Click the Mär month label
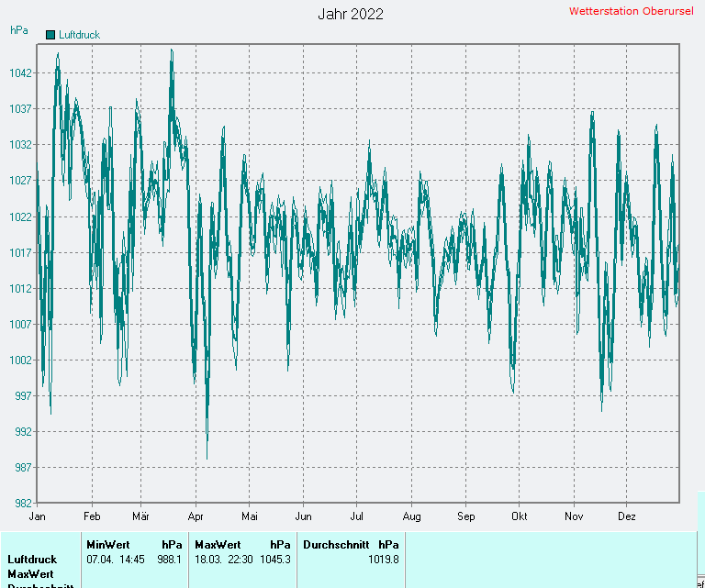 coord(140,516)
